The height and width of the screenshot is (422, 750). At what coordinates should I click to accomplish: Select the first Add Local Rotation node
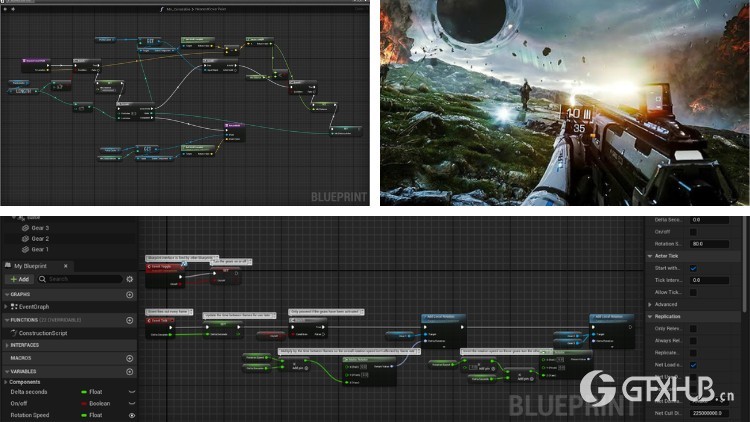click(x=443, y=331)
